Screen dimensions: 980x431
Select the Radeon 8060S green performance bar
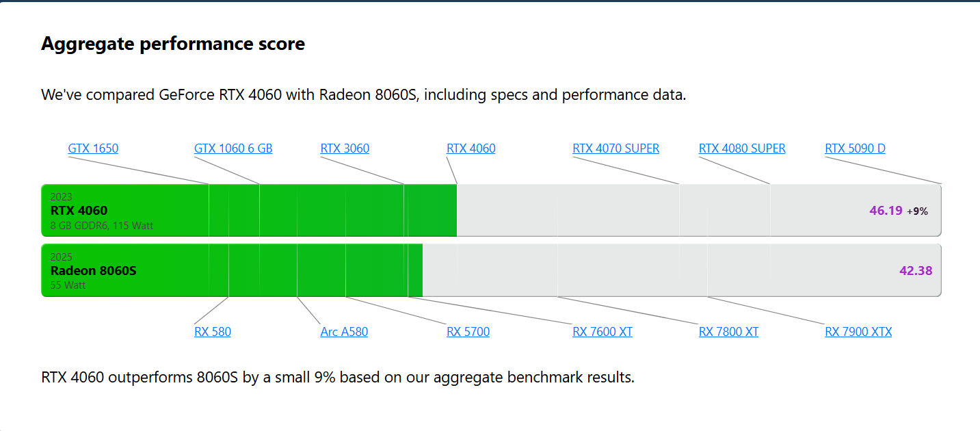pyautogui.click(x=232, y=270)
